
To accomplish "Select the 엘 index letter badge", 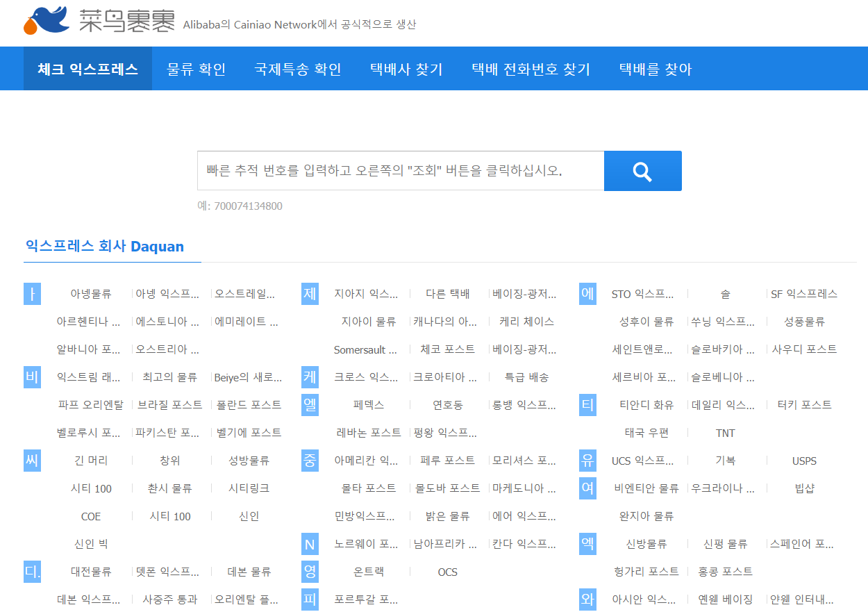I will pos(310,405).
